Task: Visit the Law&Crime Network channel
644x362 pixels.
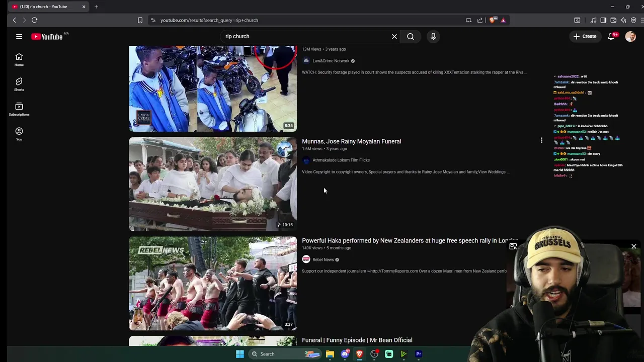Action: point(331,61)
